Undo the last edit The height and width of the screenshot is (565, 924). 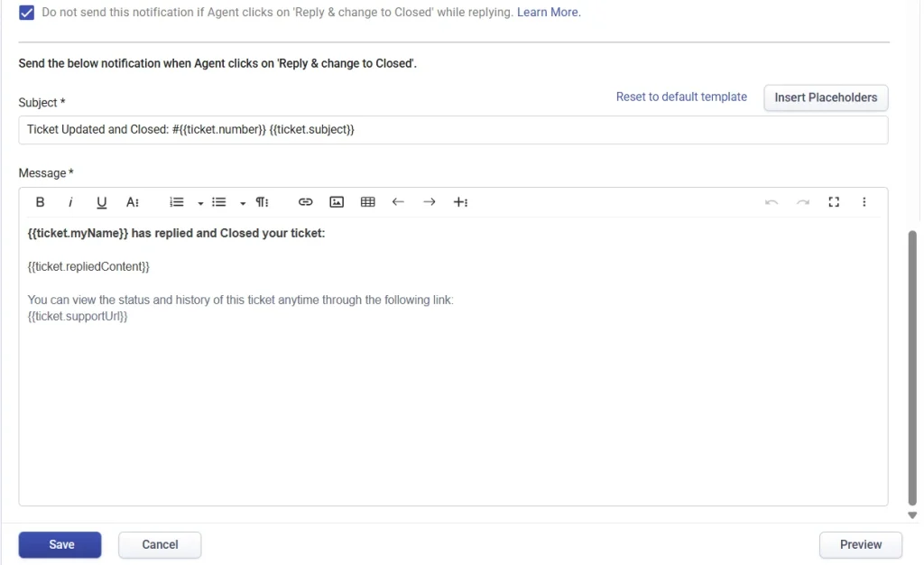coord(772,201)
